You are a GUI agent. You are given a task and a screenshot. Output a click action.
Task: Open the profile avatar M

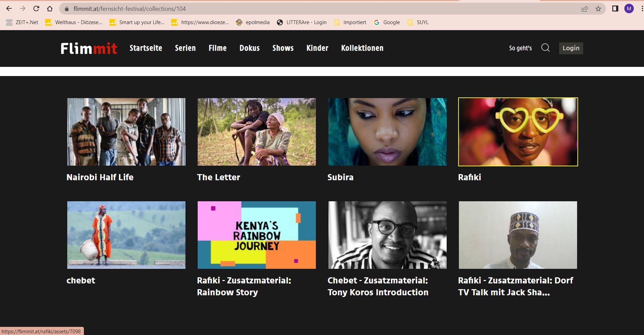point(629,9)
